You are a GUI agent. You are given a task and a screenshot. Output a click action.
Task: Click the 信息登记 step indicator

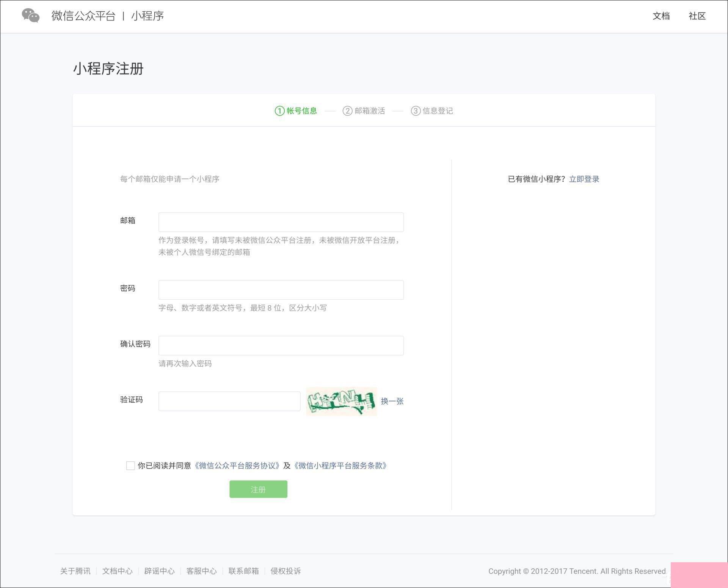(433, 110)
